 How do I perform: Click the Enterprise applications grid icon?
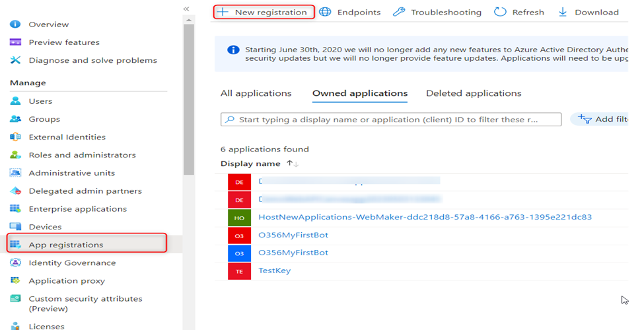pyautogui.click(x=15, y=208)
